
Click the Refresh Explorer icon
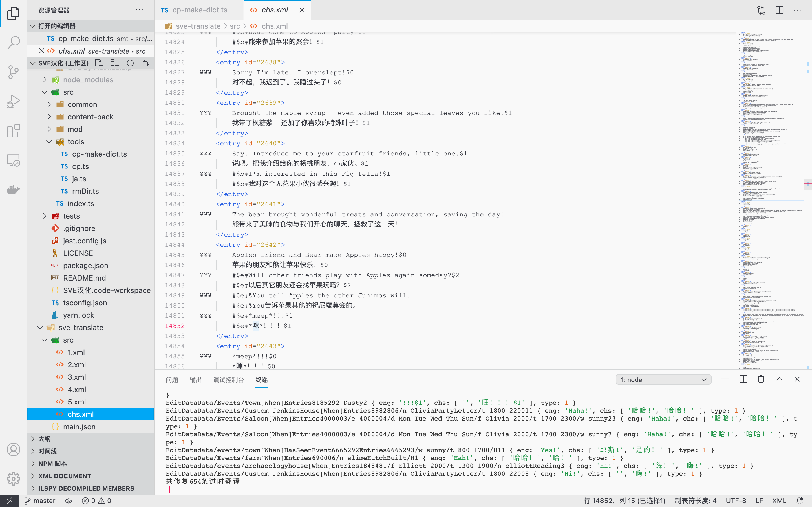pos(130,63)
